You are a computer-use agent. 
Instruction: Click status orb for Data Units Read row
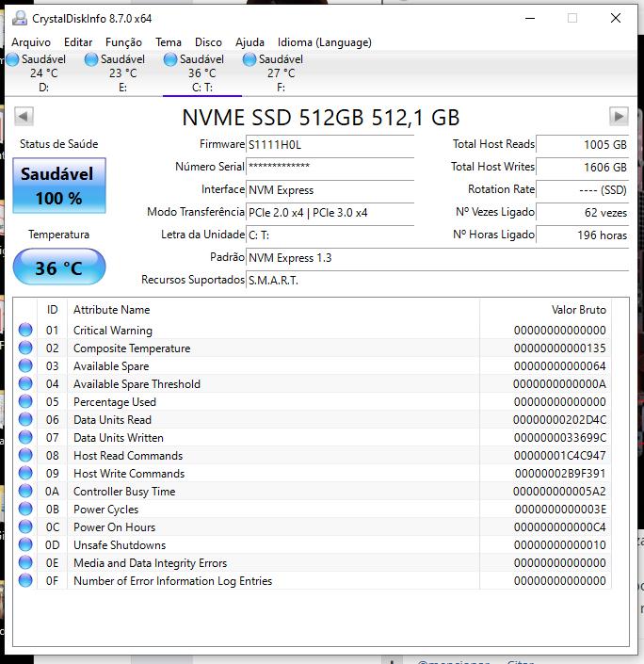click(25, 419)
